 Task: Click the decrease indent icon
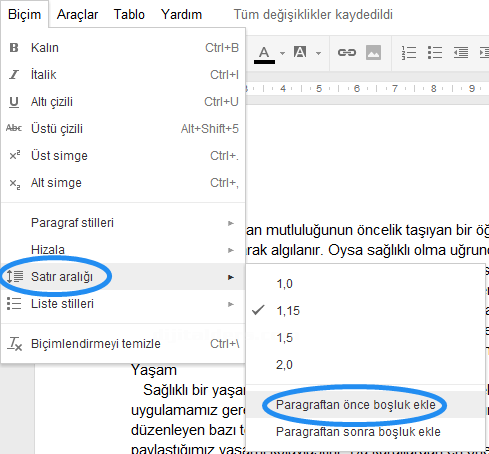point(461,53)
